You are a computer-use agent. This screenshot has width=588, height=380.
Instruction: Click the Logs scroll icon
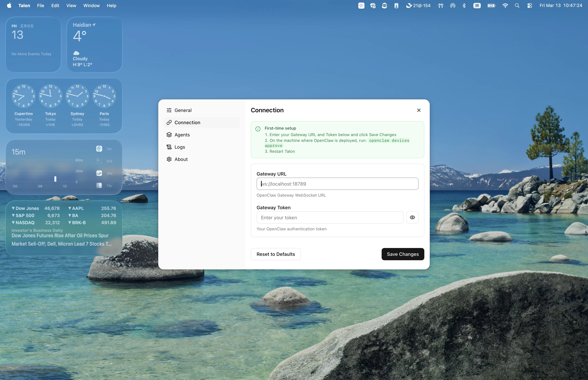point(169,147)
